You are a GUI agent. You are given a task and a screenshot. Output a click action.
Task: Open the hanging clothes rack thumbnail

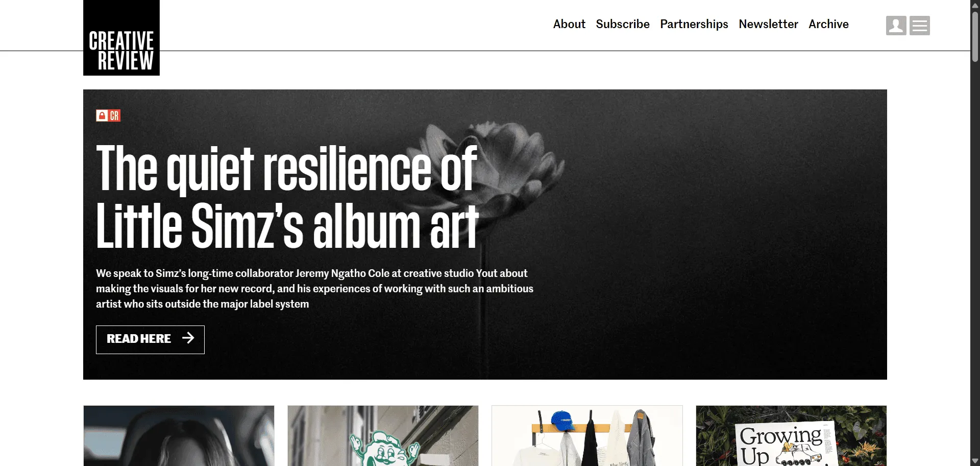pos(587,436)
